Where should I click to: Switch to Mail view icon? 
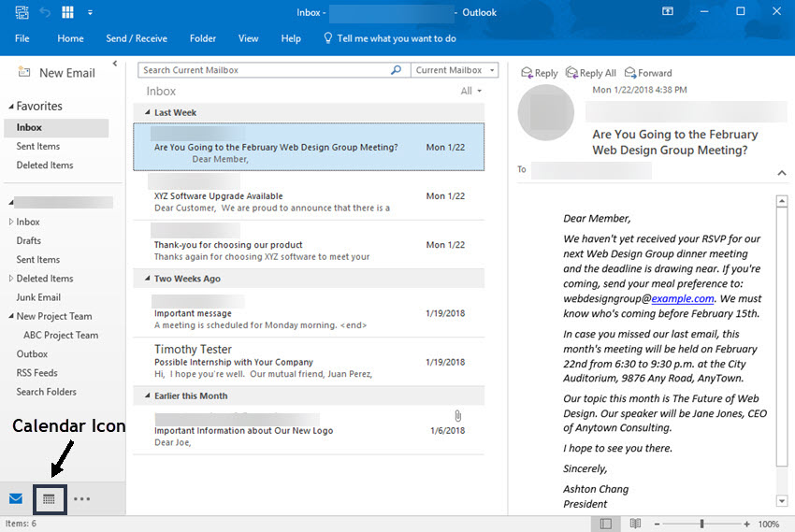(x=16, y=499)
